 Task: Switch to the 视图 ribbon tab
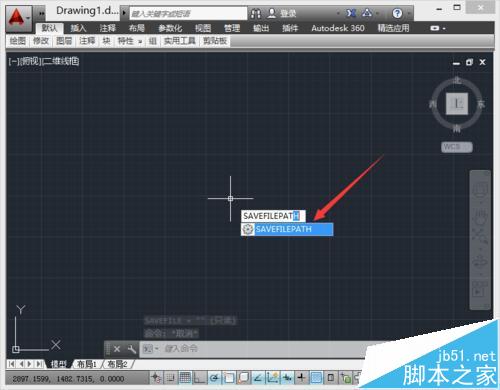pyautogui.click(x=203, y=28)
